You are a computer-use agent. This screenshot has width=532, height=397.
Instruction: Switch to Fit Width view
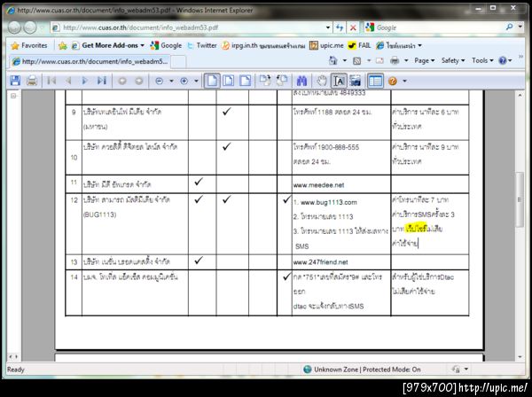point(245,81)
